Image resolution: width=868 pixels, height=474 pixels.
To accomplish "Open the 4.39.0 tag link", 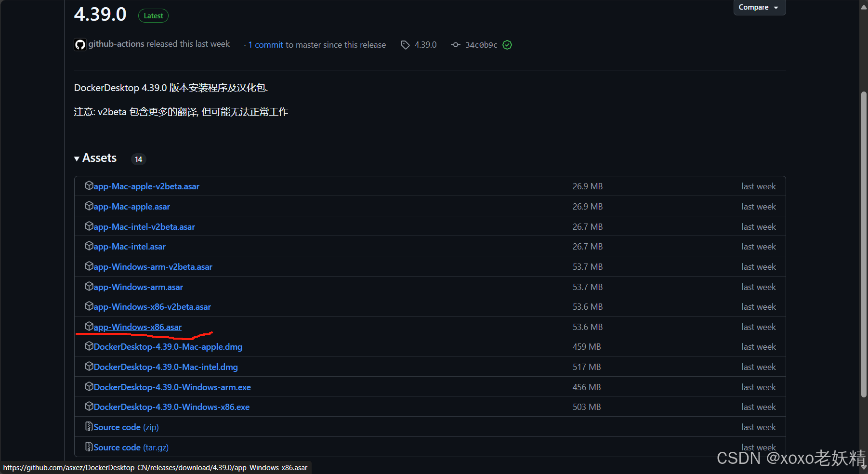I will coord(425,45).
